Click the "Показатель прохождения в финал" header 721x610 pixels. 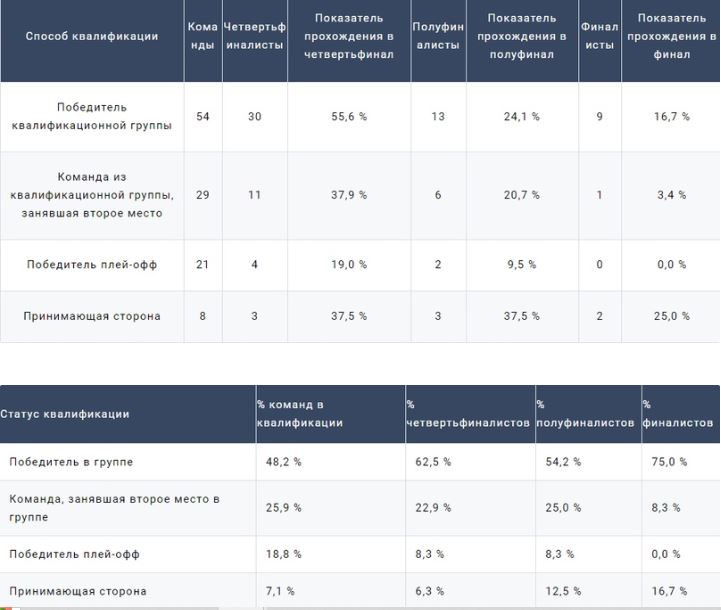coord(670,36)
